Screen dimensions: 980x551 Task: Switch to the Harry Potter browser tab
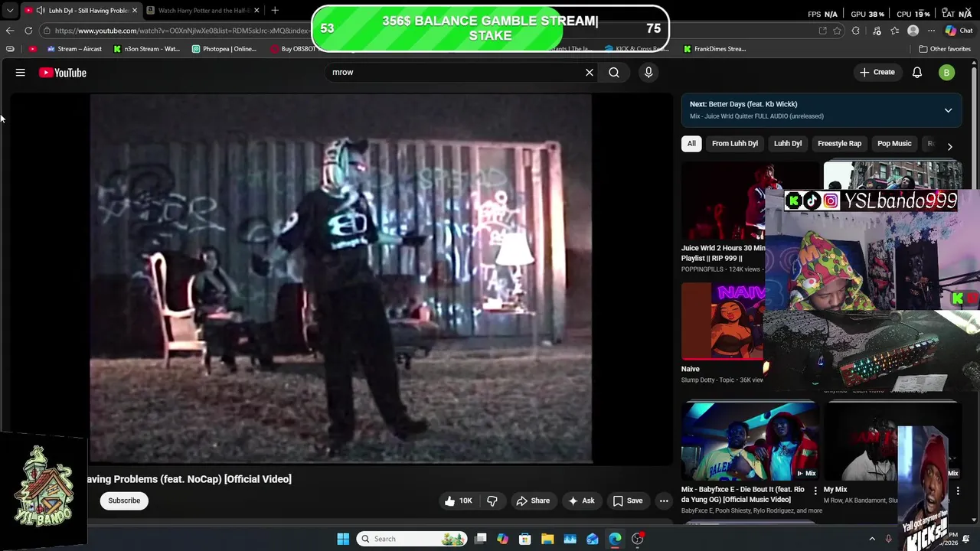(203, 10)
